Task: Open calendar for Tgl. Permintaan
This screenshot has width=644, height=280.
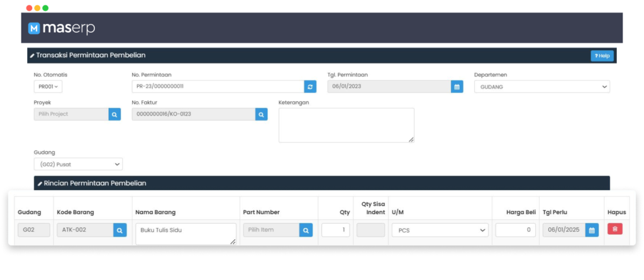Action: (457, 87)
